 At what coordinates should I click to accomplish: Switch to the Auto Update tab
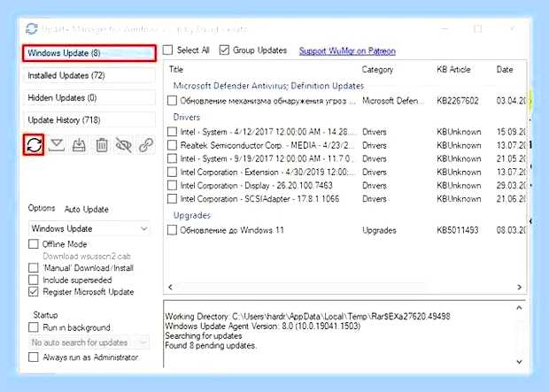coord(87,210)
